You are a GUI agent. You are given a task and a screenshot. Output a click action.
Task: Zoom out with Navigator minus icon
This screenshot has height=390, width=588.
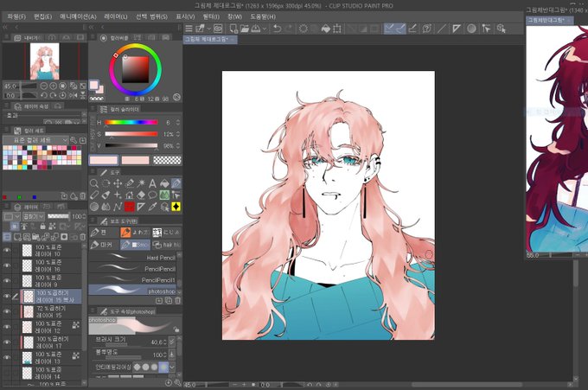[x=43, y=86]
